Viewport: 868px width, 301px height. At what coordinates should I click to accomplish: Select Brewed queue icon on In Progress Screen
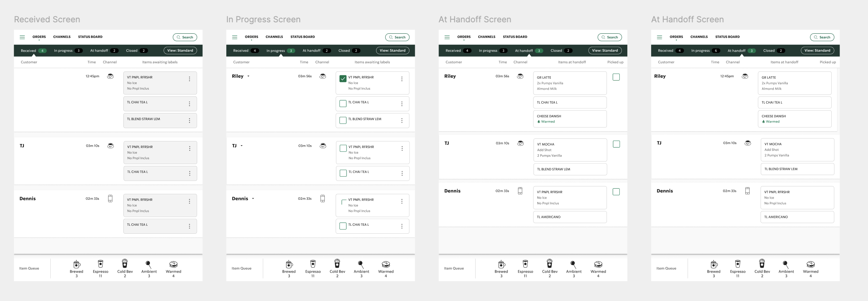click(289, 264)
